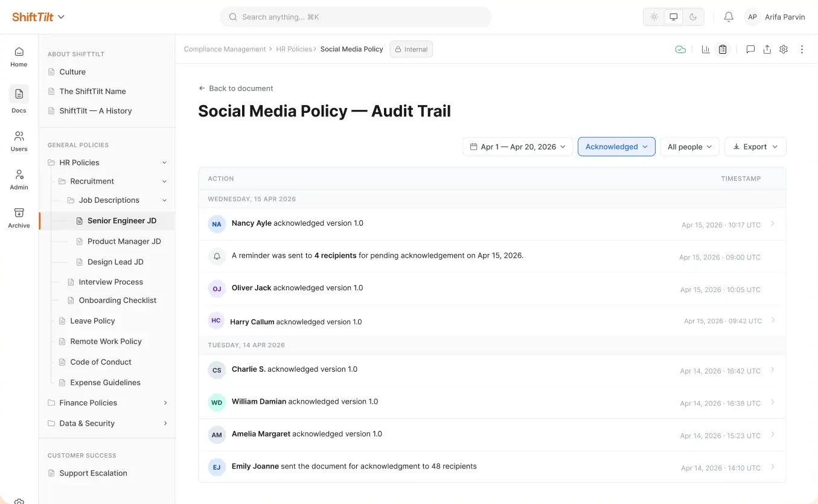Click Nancy Ayle's NA avatar
The height and width of the screenshot is (504, 818).
pos(217,224)
